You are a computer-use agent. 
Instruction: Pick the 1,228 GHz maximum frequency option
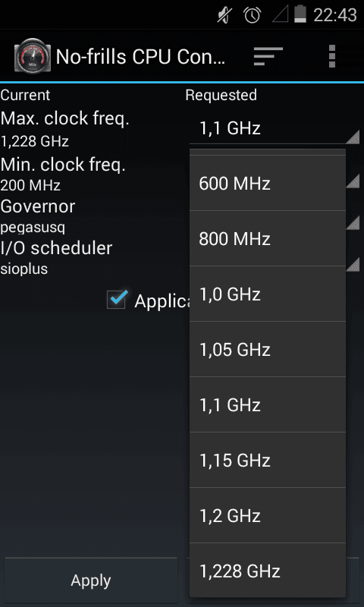point(268,571)
